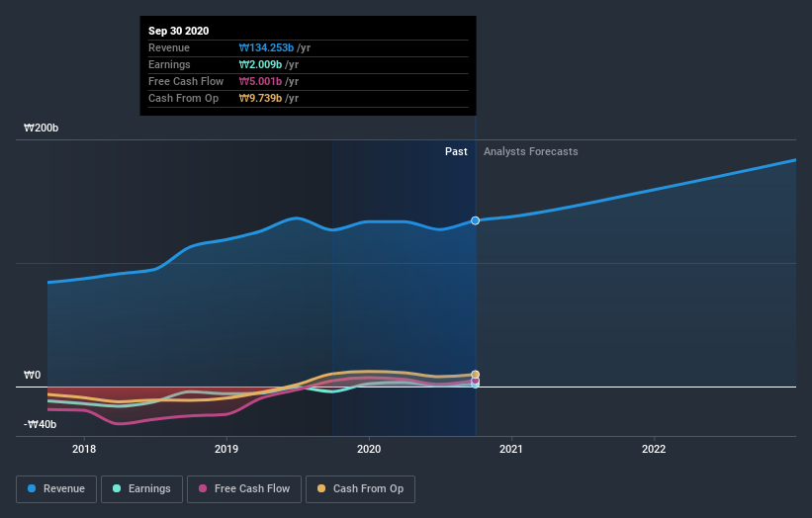Click the Cash From Op orange data point marker
The image size is (812, 518).
(x=476, y=374)
